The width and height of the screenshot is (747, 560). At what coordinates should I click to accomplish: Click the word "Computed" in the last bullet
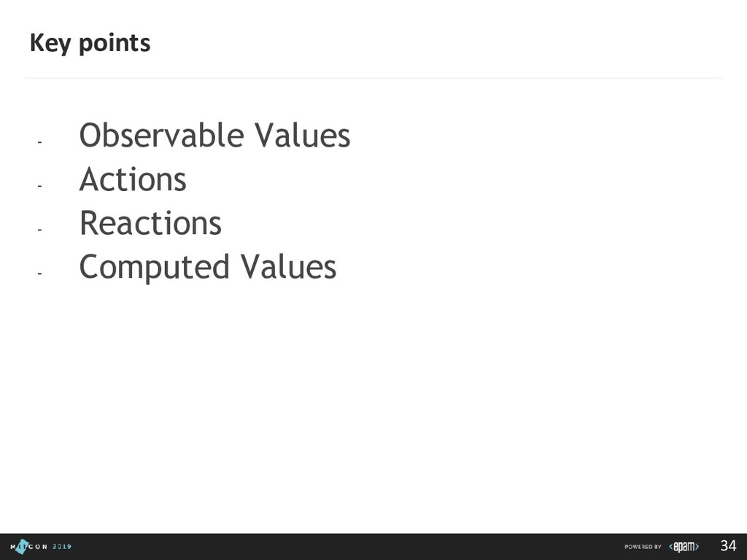point(154,267)
